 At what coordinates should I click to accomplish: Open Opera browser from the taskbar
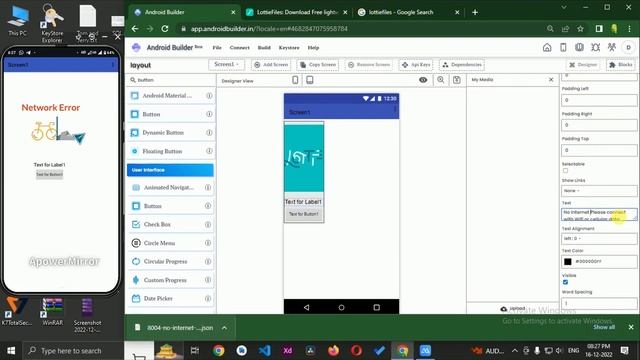click(x=356, y=351)
